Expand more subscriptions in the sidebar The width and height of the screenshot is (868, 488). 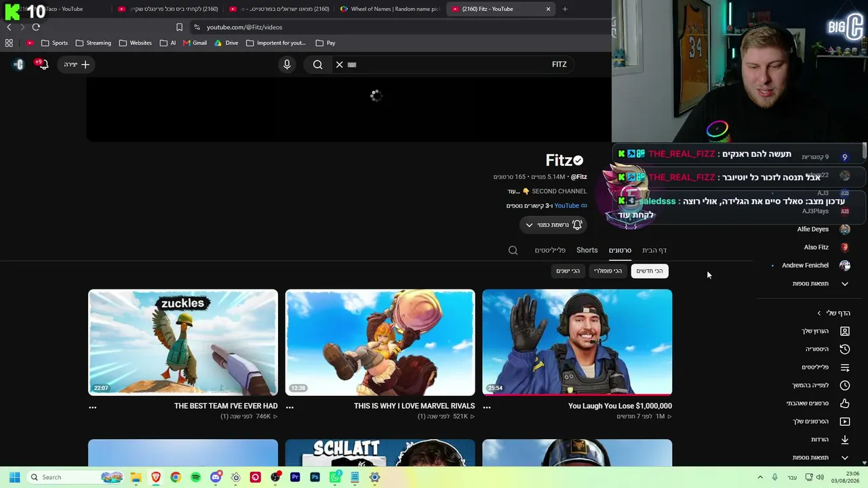tap(821, 284)
